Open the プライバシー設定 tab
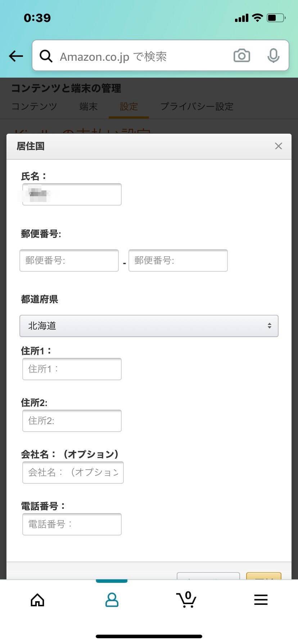Viewport: 298px width, 644px height. tap(197, 106)
